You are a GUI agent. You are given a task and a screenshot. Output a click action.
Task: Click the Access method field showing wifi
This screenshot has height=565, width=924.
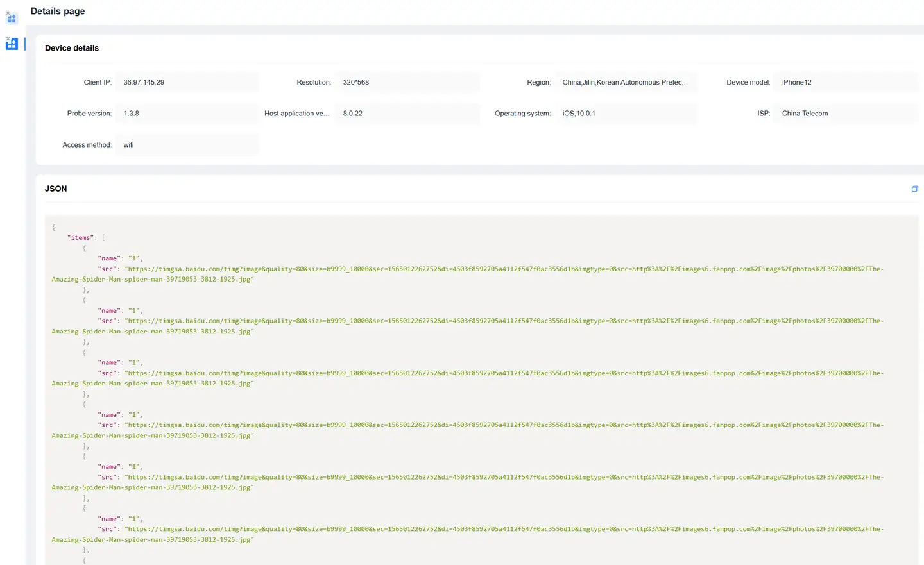pos(187,145)
